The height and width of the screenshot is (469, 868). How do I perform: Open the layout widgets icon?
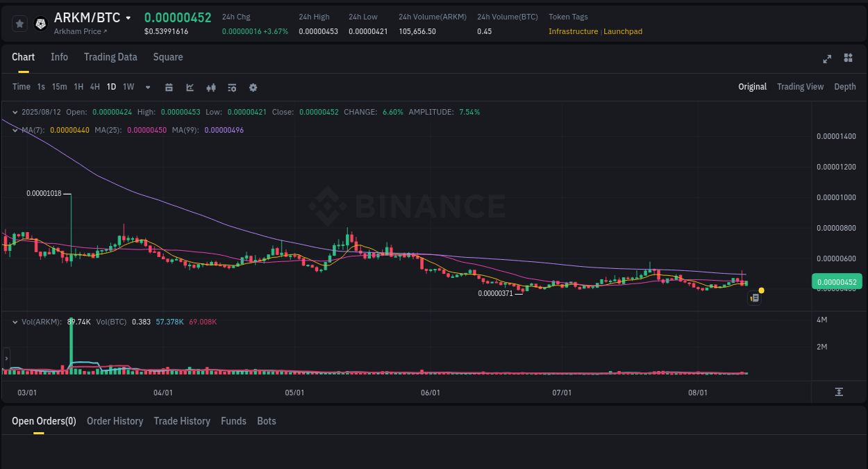coord(848,58)
